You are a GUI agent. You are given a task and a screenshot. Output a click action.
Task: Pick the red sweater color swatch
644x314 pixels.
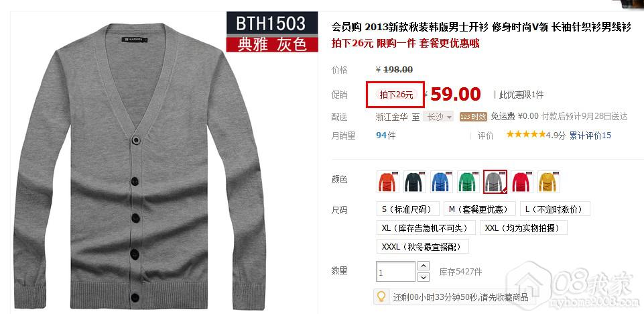[522, 182]
